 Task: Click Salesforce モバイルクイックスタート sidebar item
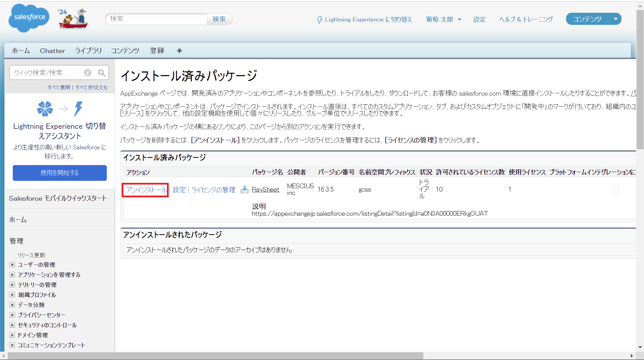(58, 198)
